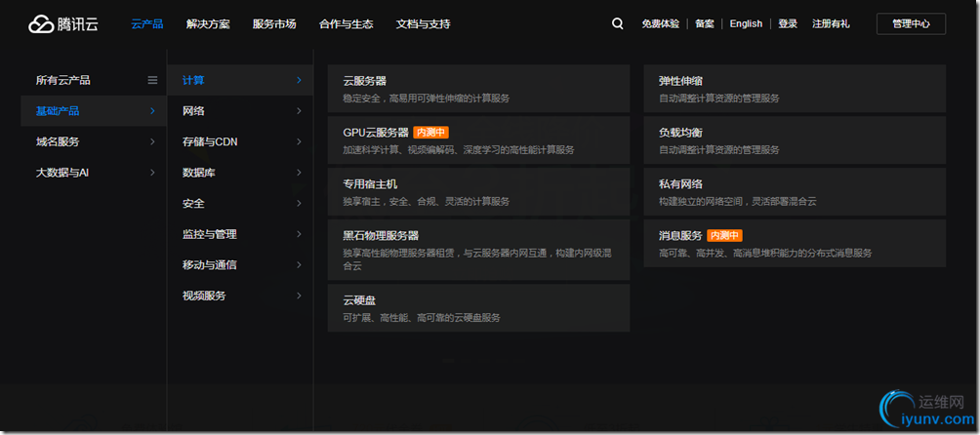The height and width of the screenshot is (435, 980).
Task: Open the 黑石物理服务器 product card
Action: (478, 250)
